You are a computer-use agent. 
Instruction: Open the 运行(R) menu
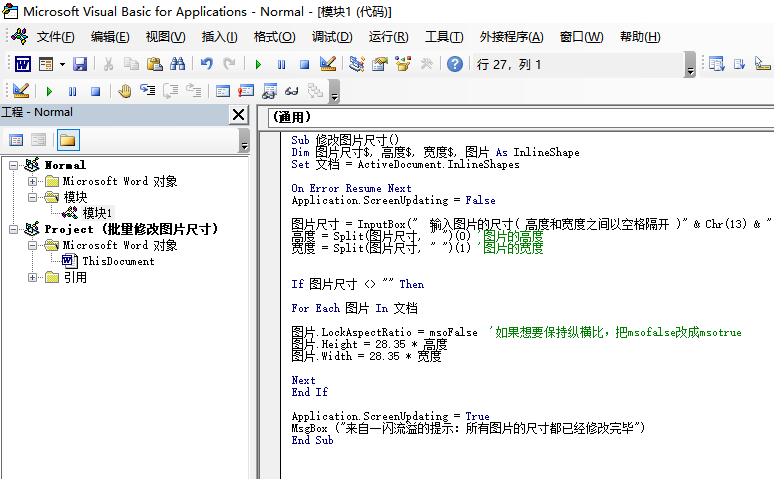pos(388,37)
